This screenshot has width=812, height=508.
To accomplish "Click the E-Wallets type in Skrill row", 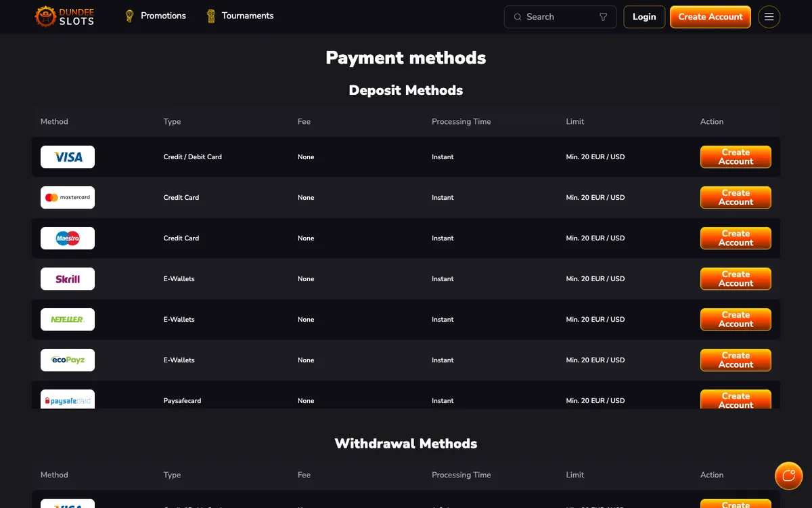I will (x=179, y=279).
